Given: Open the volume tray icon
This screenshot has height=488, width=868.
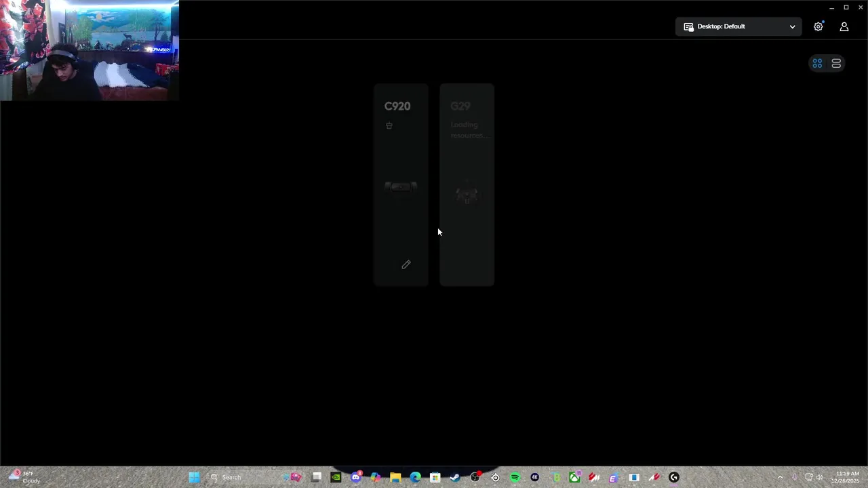Looking at the screenshot, I should tap(819, 477).
